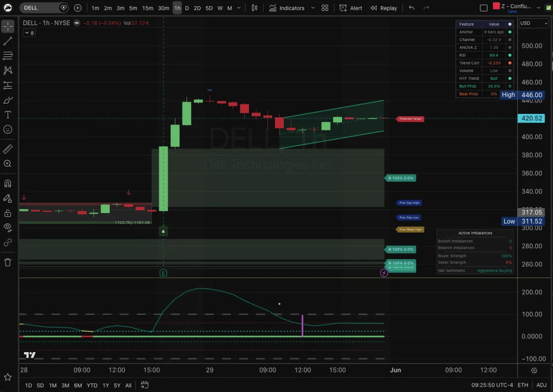Click the purple lightning event icon

(x=384, y=273)
